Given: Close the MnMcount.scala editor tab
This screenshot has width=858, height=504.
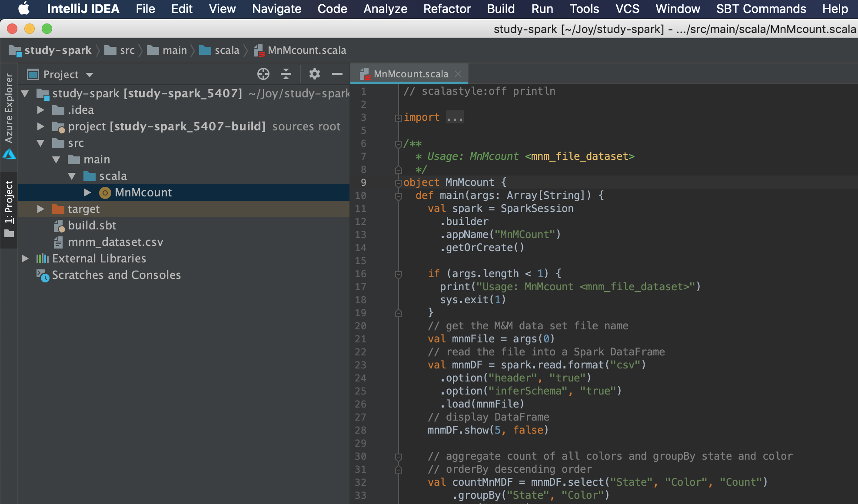Looking at the screenshot, I should (458, 74).
